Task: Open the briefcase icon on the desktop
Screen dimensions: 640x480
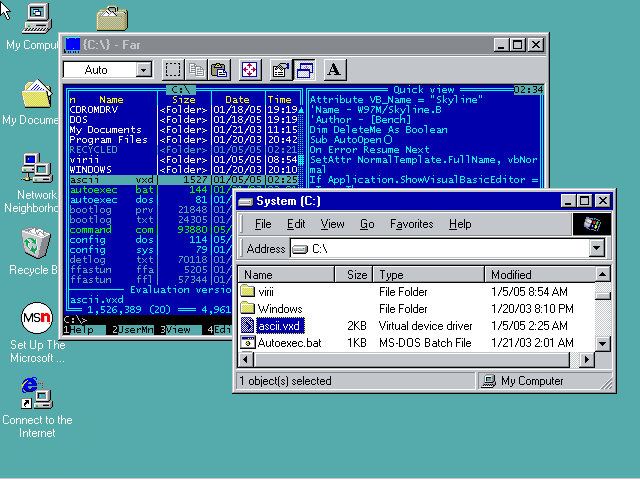Action: point(112,18)
